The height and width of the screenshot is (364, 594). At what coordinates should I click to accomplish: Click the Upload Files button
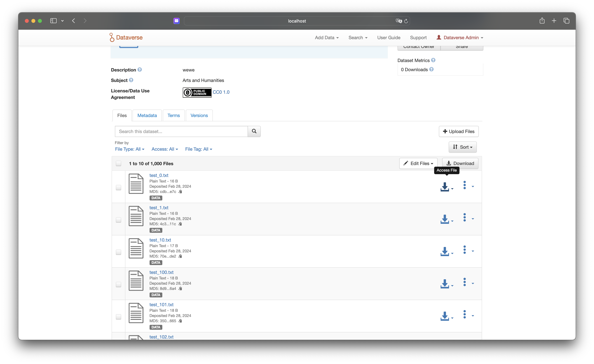(458, 131)
